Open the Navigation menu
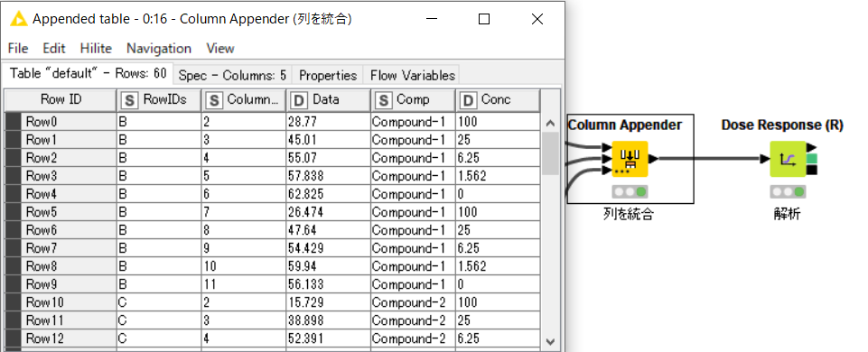This screenshot has height=352, width=868. pos(159,48)
